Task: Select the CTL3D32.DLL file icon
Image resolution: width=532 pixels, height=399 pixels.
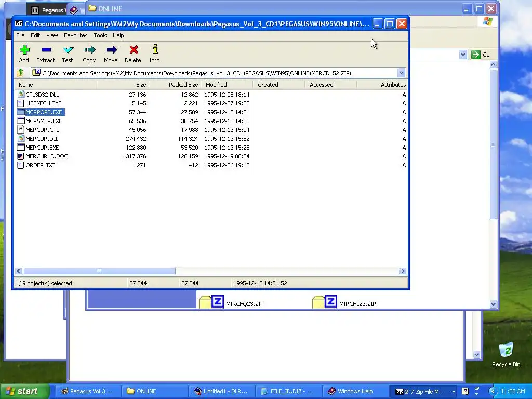Action: (x=21, y=95)
